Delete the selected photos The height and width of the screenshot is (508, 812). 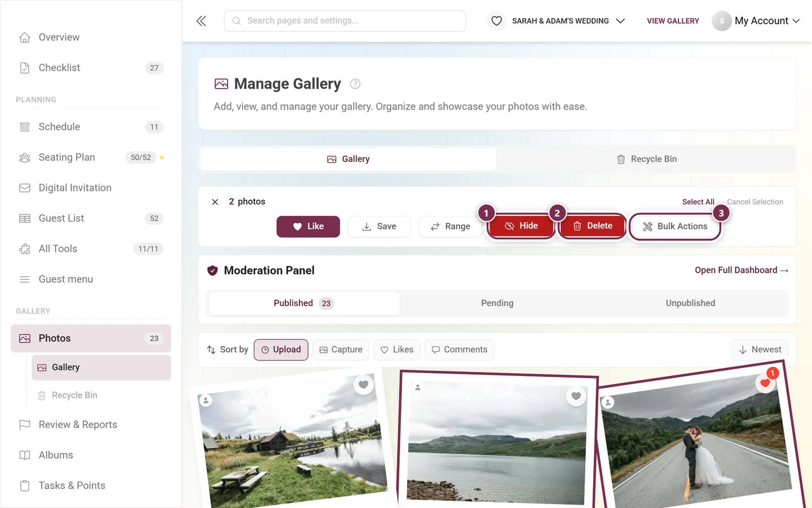click(592, 226)
